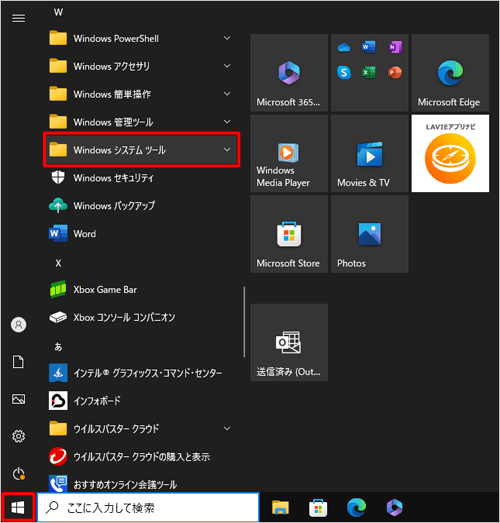Image resolution: width=500 pixels, height=523 pixels.
Task: Open the Windows アクセサリ folder label
Action: (111, 66)
